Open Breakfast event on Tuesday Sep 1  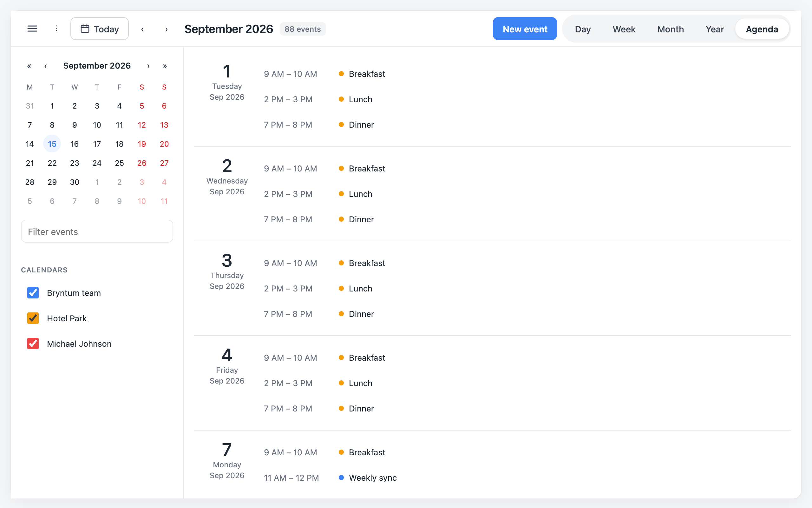point(367,74)
